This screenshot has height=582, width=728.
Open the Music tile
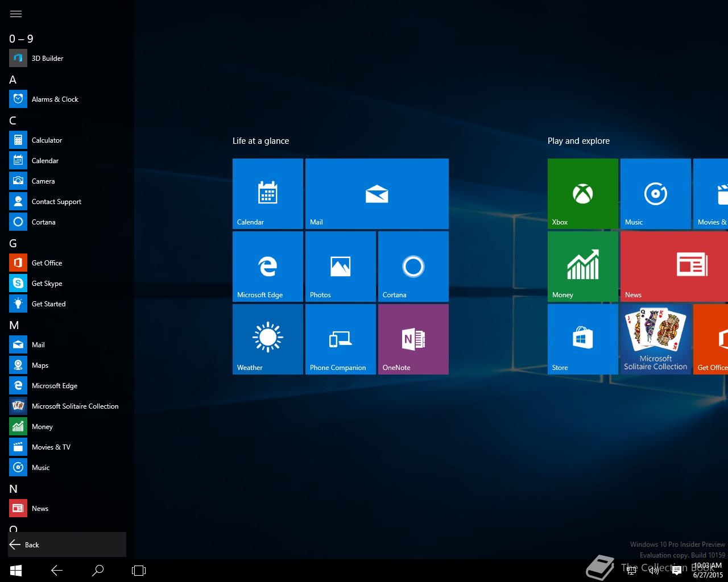click(x=656, y=194)
